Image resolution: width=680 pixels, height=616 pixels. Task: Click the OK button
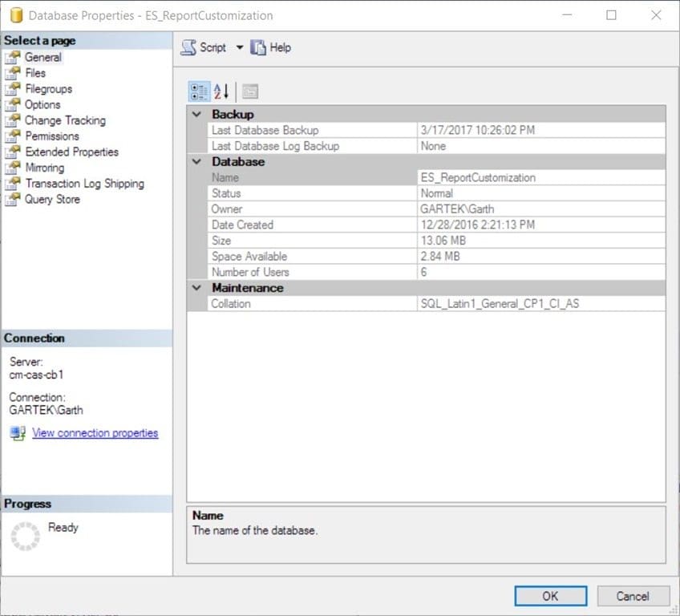(551, 596)
